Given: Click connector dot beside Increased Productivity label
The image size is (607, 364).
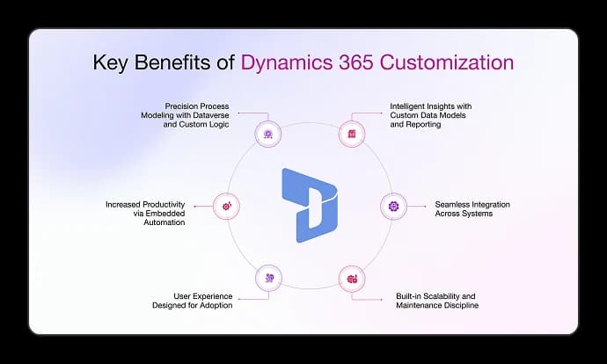Looking at the screenshot, I should 194,207.
